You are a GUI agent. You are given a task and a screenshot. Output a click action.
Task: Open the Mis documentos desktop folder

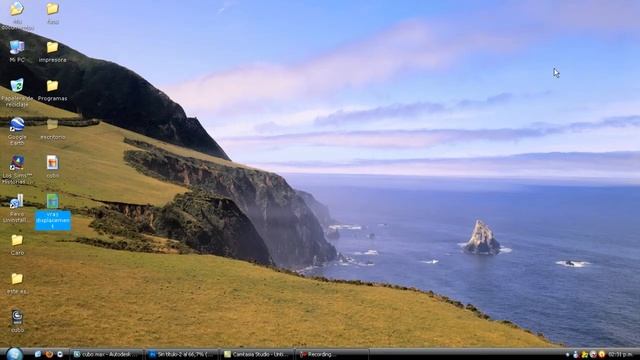(17, 16)
